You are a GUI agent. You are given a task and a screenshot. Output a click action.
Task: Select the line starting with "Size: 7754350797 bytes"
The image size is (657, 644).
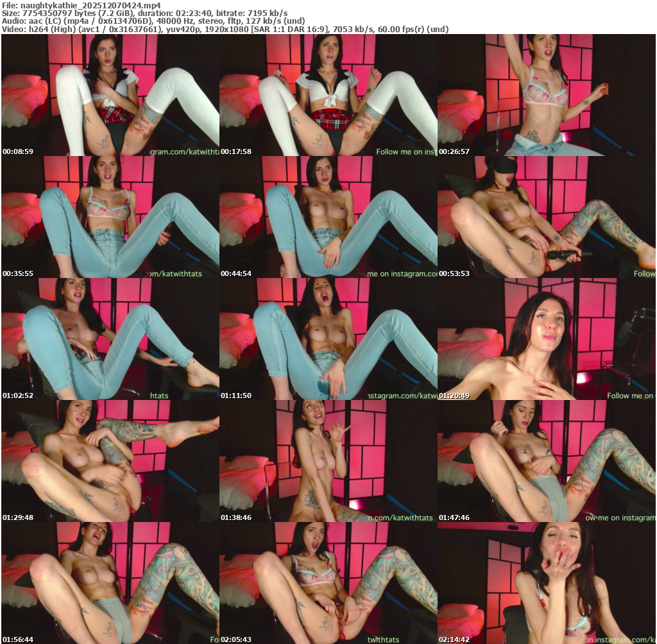click(144, 13)
